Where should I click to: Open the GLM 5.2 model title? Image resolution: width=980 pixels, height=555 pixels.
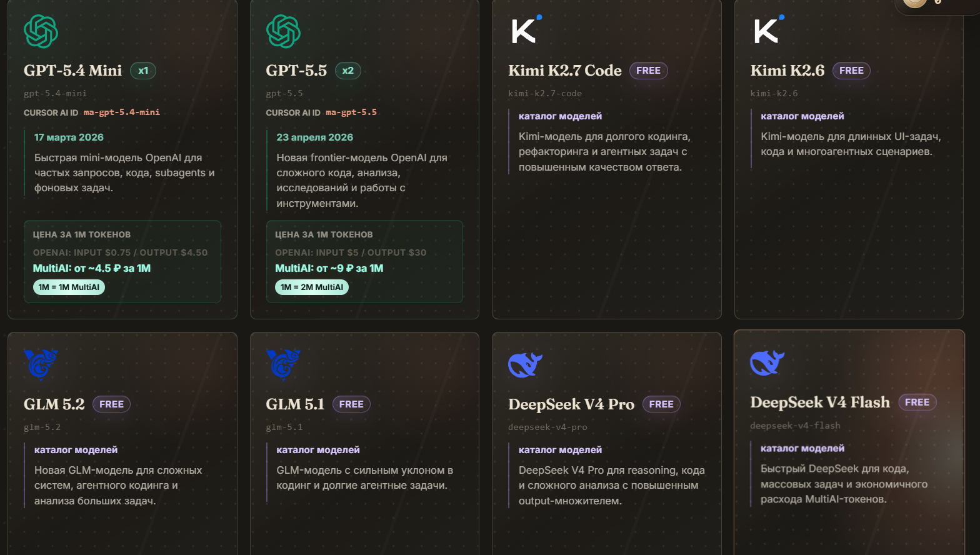54,404
